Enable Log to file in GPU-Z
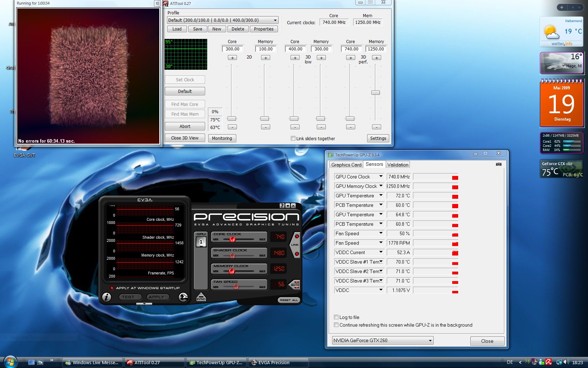The image size is (588, 368). click(x=336, y=317)
